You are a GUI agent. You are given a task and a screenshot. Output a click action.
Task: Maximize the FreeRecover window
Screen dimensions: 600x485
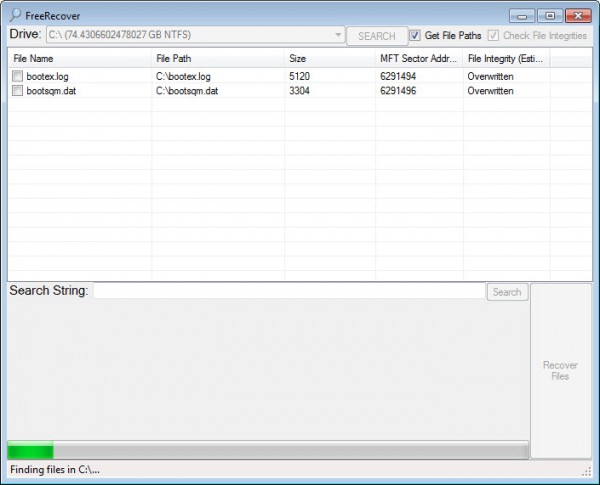[549, 15]
